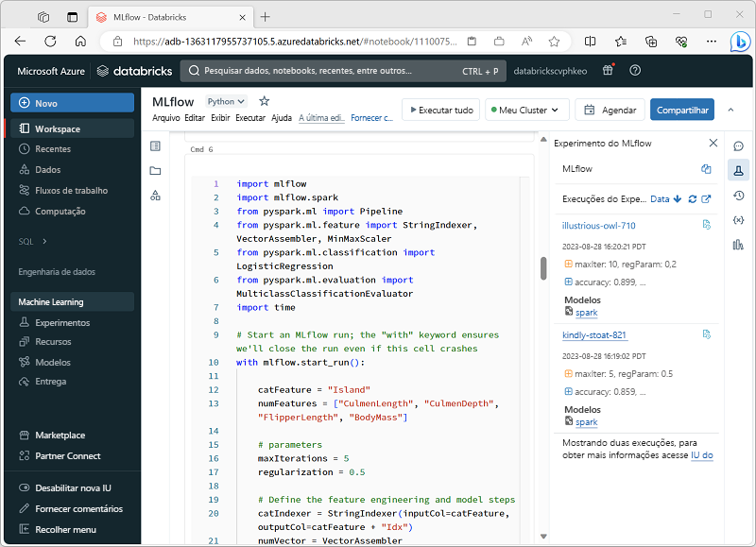The height and width of the screenshot is (547, 756).
Task: Open the variable explorer {x} icon
Action: coord(738,220)
